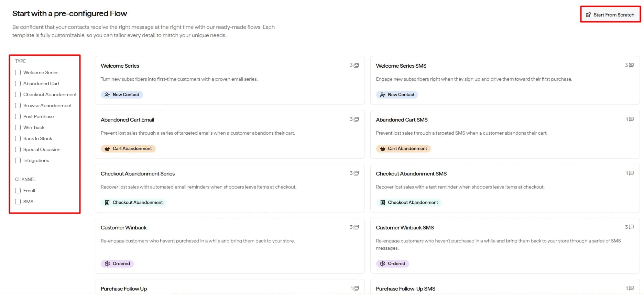644x294 pixels.
Task: Click the Start From Scratch icon
Action: [x=588, y=15]
